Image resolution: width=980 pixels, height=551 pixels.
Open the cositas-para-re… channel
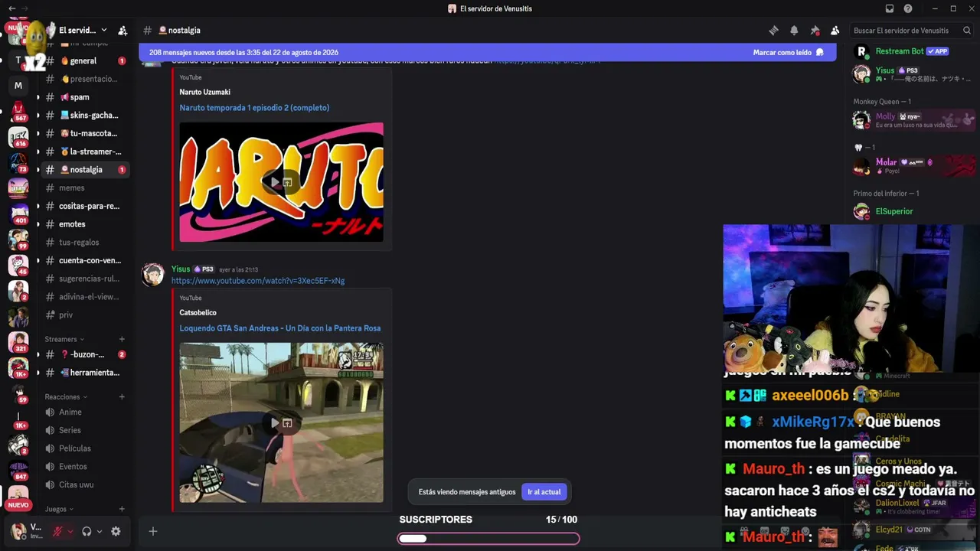83,206
